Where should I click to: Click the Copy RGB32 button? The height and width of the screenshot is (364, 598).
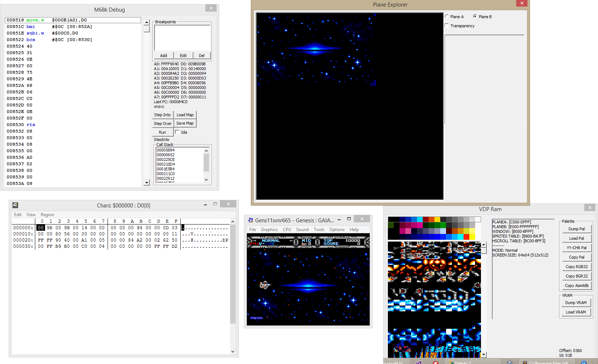click(577, 267)
